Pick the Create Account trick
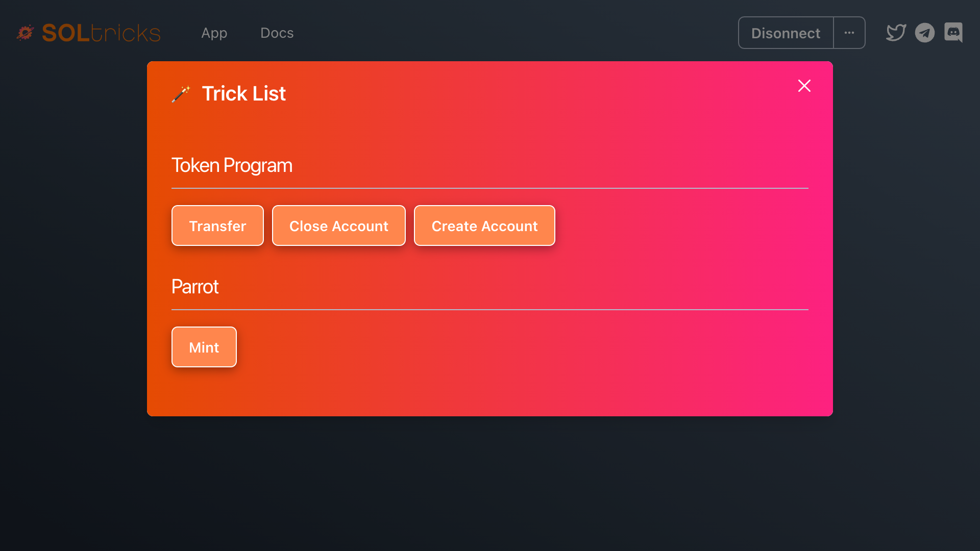The image size is (980, 551). [x=484, y=226]
